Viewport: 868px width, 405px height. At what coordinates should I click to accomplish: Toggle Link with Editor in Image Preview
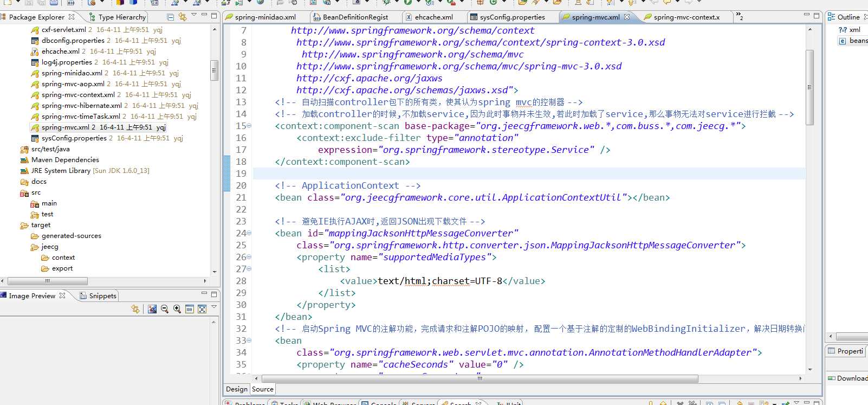tap(135, 308)
